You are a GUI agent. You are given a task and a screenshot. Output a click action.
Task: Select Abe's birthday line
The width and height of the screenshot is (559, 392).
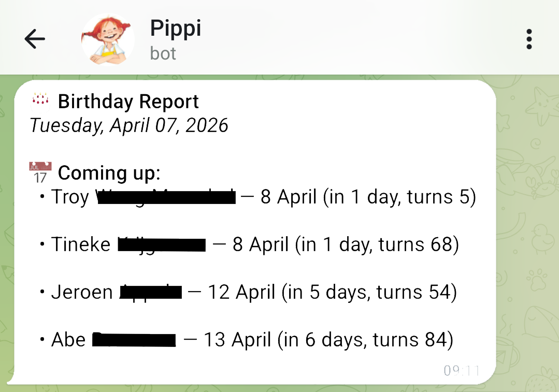point(251,339)
